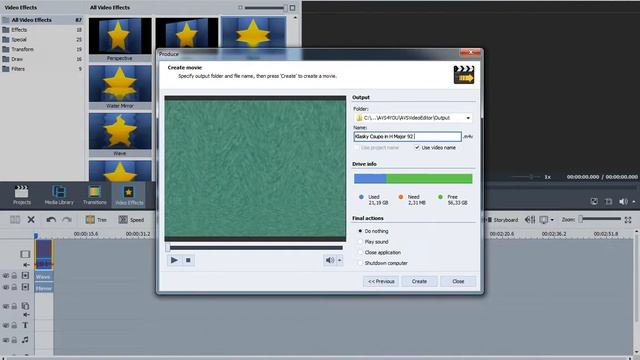Click the zoom-to-fit icon right of Zoom slider
Viewport: 640px width, 360px height.
(x=628, y=220)
